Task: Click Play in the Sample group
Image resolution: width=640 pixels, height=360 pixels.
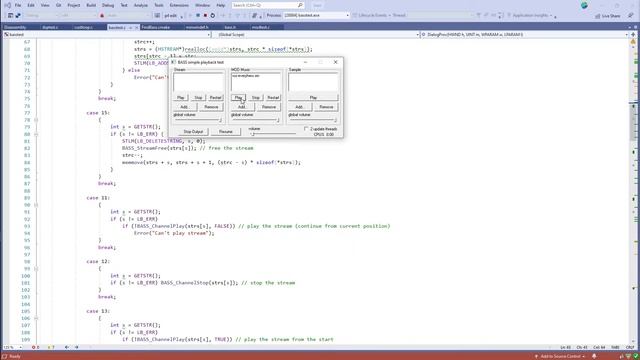Action: 313,98
